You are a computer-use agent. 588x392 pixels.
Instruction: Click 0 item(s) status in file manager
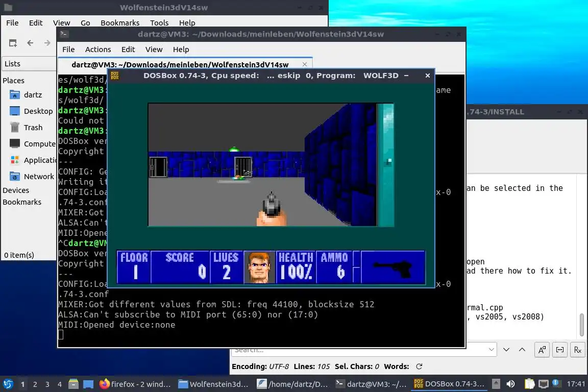pos(19,255)
